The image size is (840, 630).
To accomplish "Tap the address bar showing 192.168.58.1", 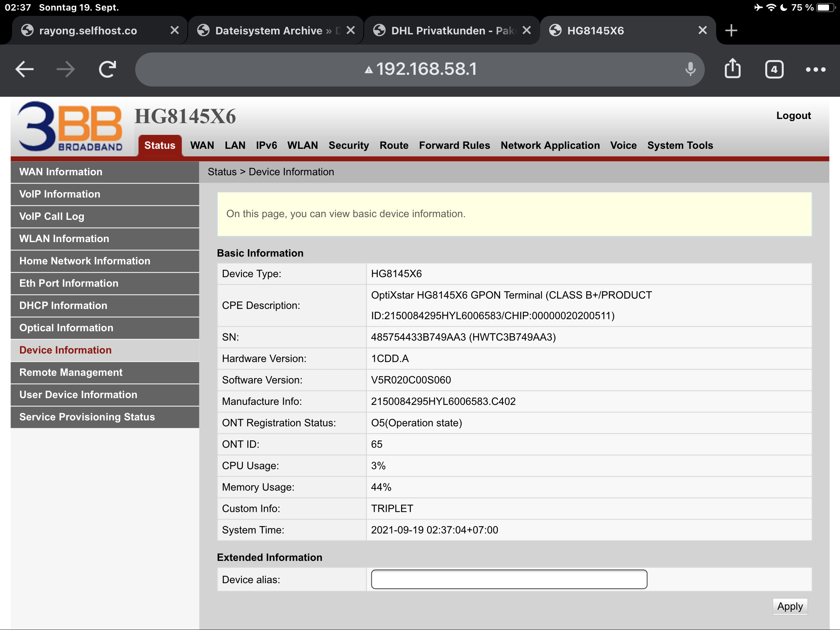I will pos(420,69).
